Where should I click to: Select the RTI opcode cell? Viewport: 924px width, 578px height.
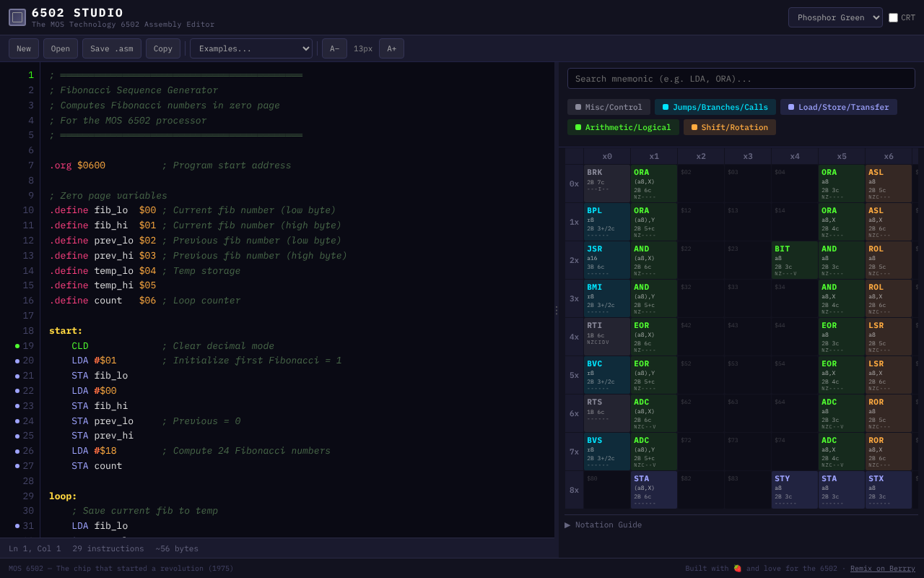click(x=607, y=337)
